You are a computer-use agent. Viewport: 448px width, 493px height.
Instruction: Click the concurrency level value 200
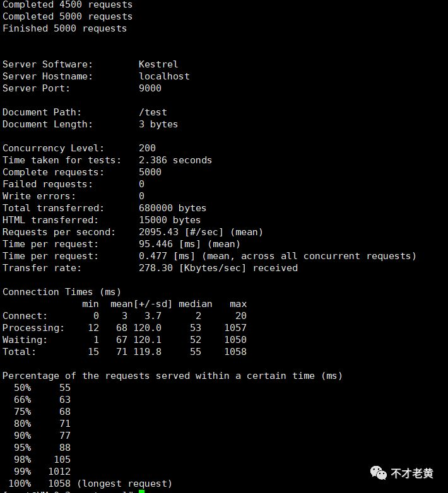(147, 148)
